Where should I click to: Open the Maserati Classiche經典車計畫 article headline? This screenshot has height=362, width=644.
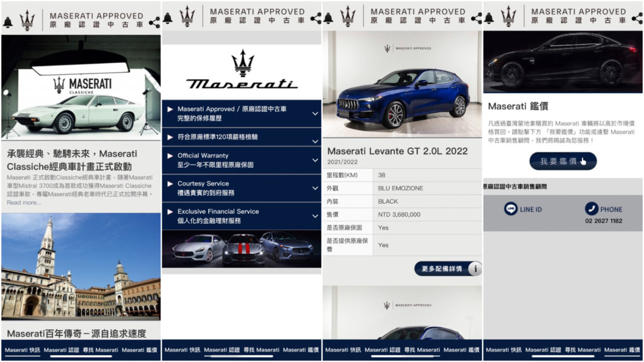pyautogui.click(x=72, y=160)
